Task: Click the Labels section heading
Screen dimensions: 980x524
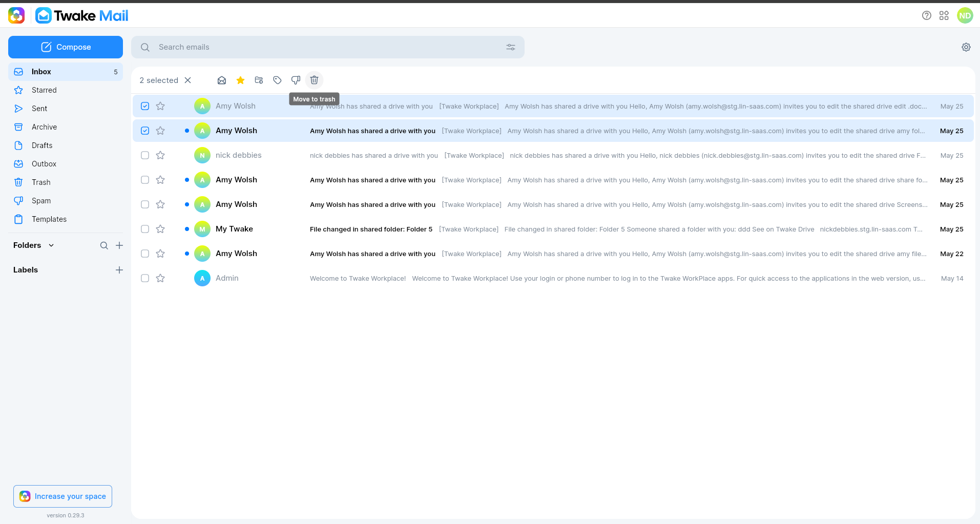Action: click(26, 270)
